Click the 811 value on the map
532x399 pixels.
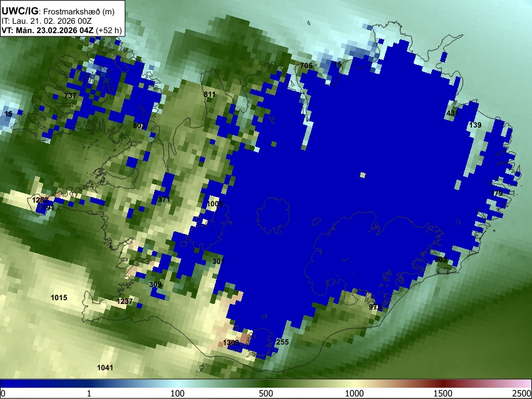pyautogui.click(x=209, y=94)
